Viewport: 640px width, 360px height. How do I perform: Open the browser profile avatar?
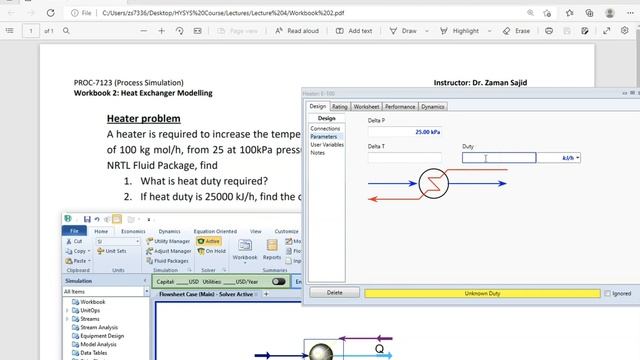coord(610,13)
